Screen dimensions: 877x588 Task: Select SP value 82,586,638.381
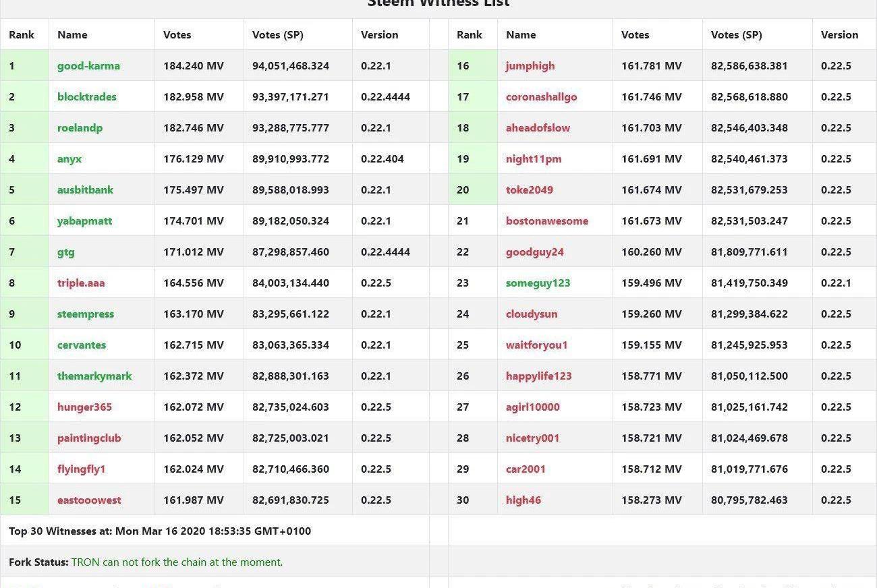749,66
